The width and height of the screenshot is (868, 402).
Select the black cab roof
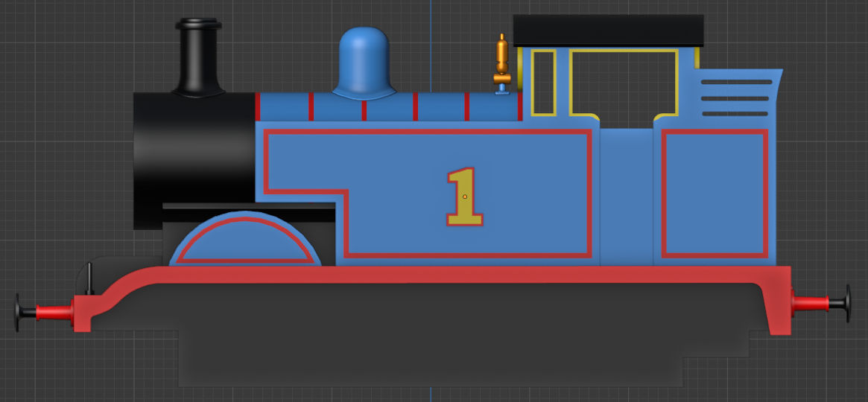coord(609,31)
